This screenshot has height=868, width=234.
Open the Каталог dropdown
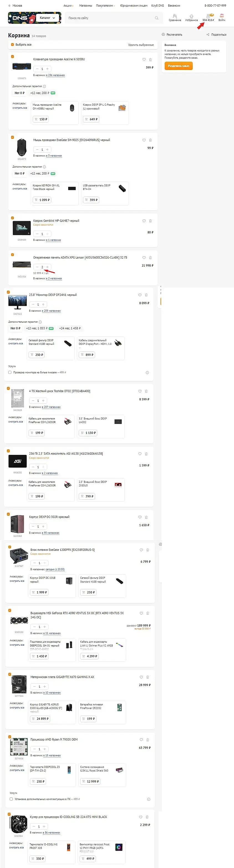point(47,18)
